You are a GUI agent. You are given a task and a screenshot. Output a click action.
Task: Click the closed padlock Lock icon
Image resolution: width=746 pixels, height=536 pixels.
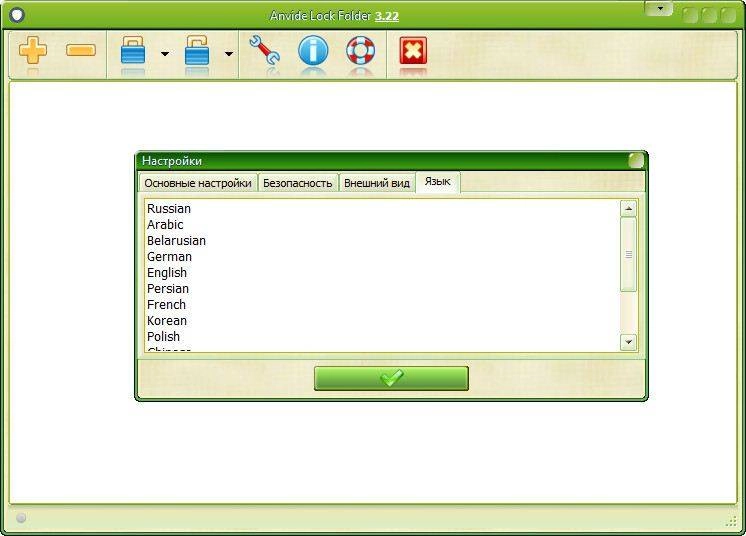coord(133,50)
